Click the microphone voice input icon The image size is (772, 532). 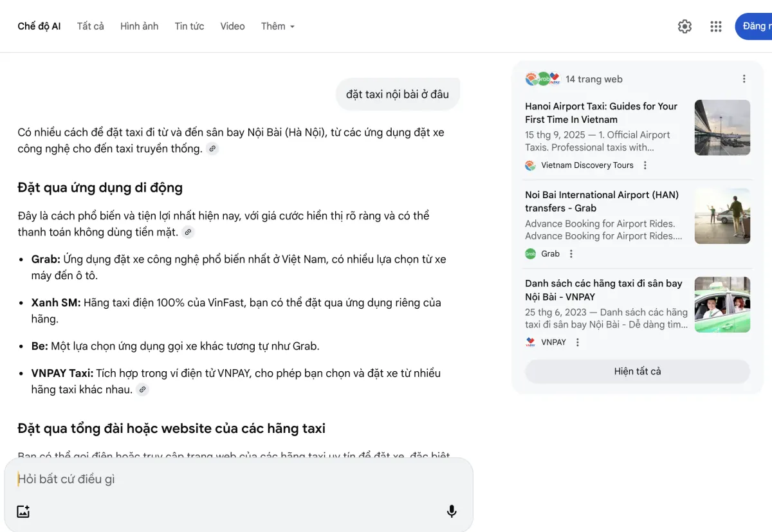(x=452, y=511)
